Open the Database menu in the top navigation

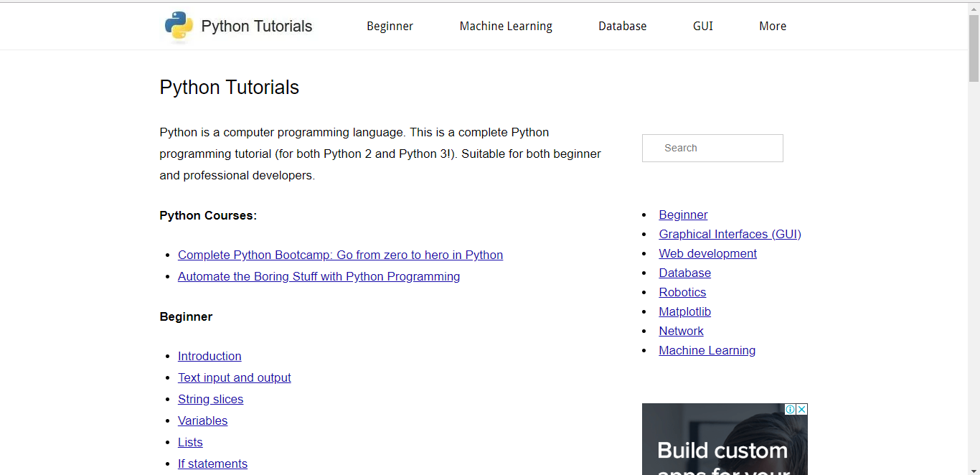(622, 26)
